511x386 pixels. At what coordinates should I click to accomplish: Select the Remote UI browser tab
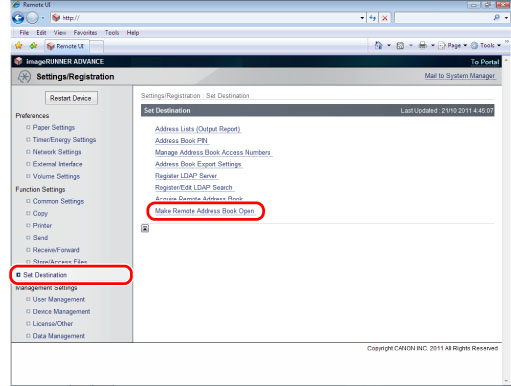[66, 46]
